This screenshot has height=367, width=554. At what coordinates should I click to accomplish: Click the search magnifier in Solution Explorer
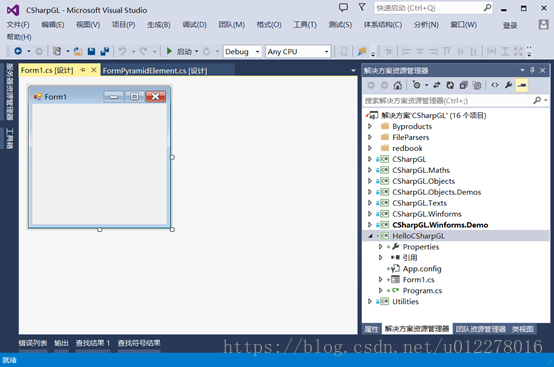pyautogui.click(x=537, y=100)
